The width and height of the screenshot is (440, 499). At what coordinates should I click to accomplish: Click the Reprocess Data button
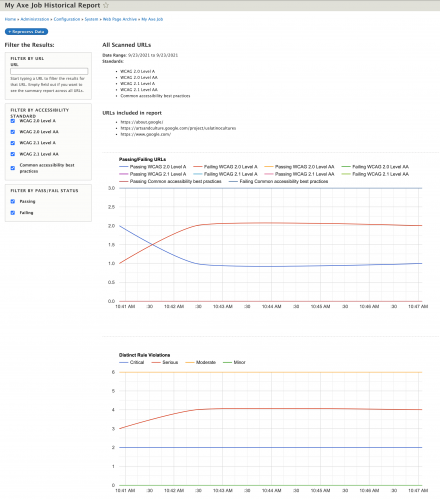pos(26,32)
